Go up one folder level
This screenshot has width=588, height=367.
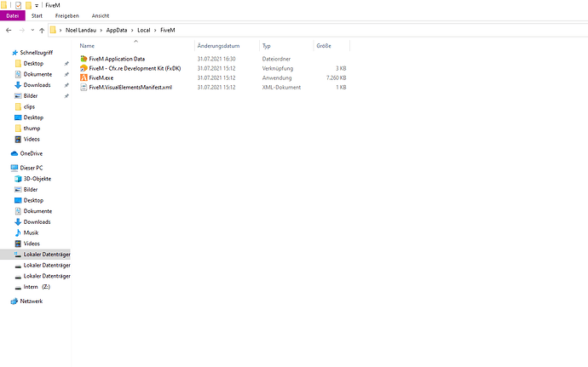point(42,30)
